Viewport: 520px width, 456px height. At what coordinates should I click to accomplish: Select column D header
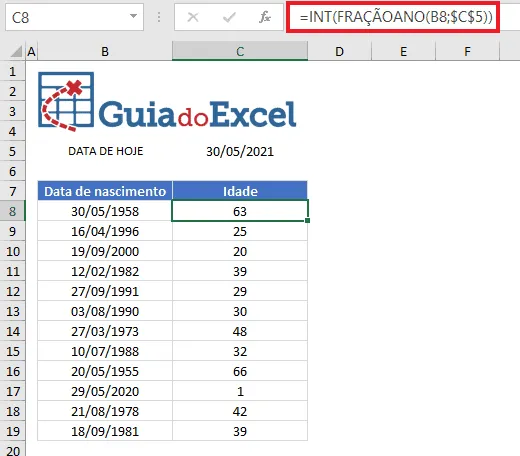point(339,51)
